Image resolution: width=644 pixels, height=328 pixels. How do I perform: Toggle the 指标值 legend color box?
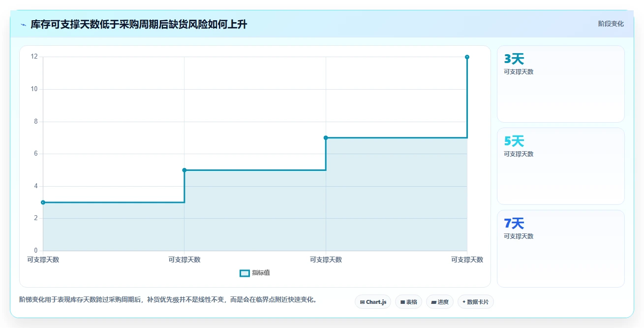coord(245,273)
